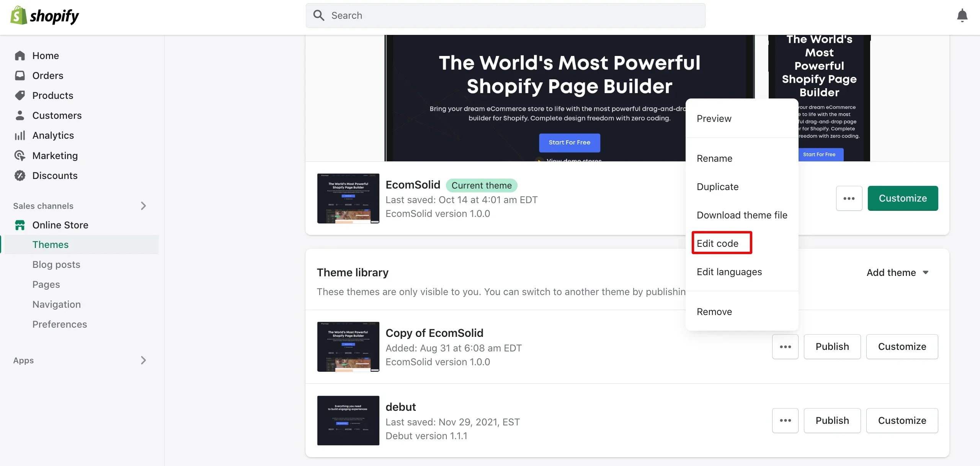Click the Current theme badge
This screenshot has width=980, height=466.
(482, 185)
